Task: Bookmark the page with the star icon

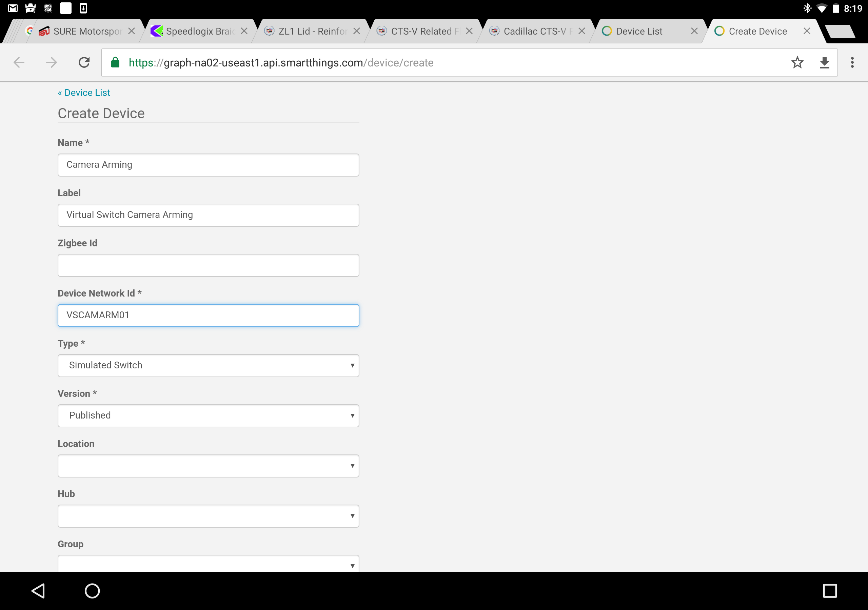Action: click(797, 62)
